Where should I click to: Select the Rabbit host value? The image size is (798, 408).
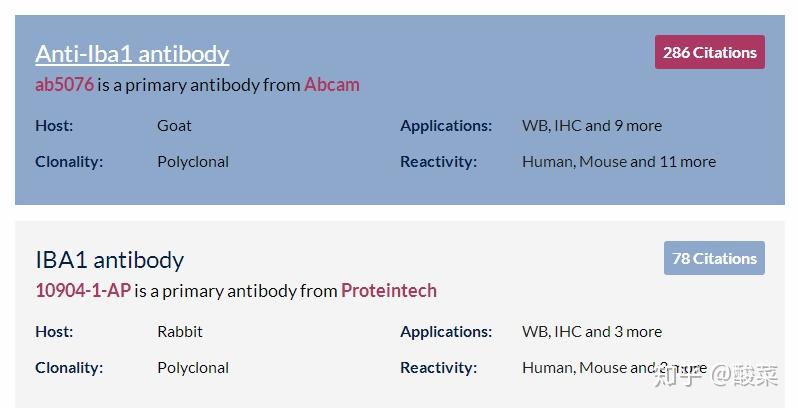point(178,332)
